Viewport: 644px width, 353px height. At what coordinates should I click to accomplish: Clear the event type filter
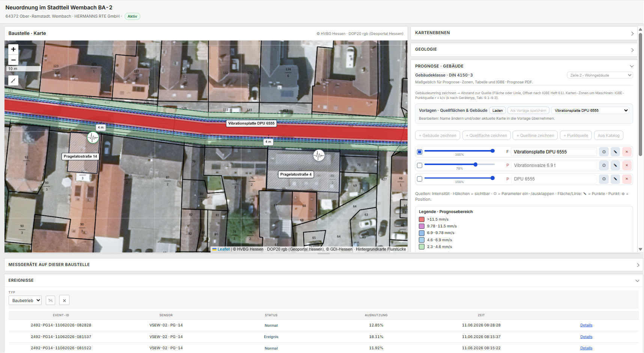[x=64, y=300]
